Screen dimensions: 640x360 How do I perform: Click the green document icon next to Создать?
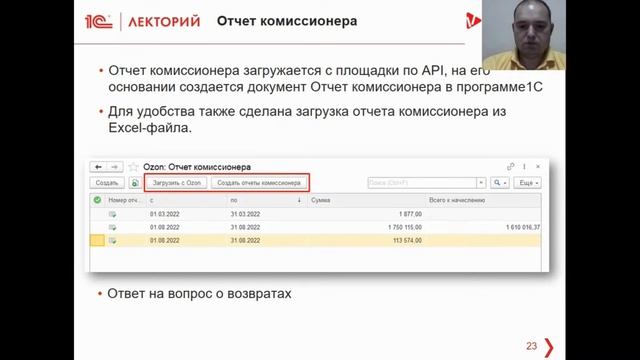(135, 183)
